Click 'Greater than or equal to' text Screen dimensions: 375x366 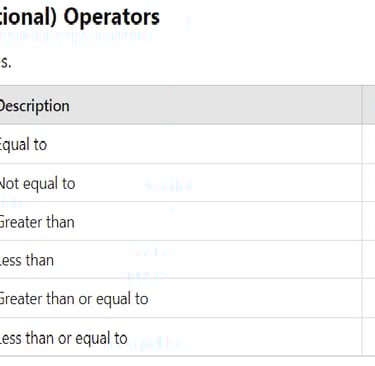(74, 298)
